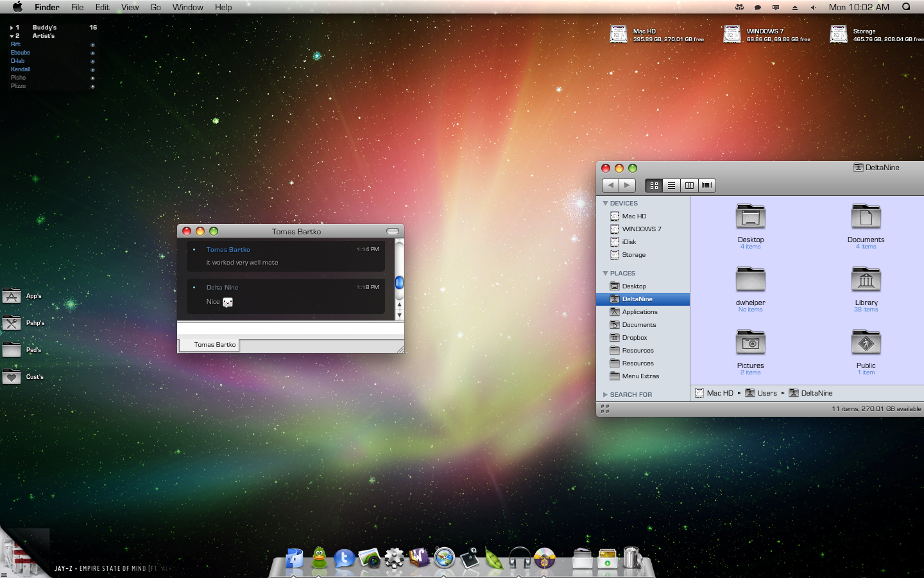Switch Finder window to icon view

point(654,186)
